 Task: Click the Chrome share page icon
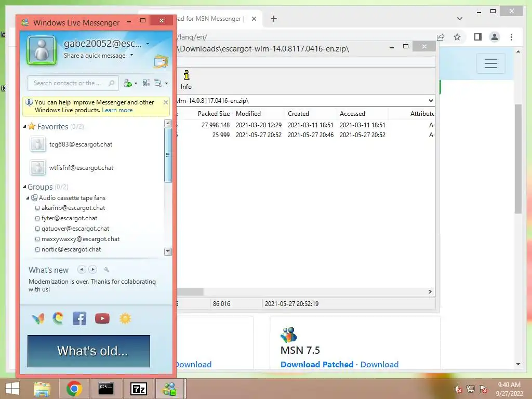pyautogui.click(x=441, y=37)
